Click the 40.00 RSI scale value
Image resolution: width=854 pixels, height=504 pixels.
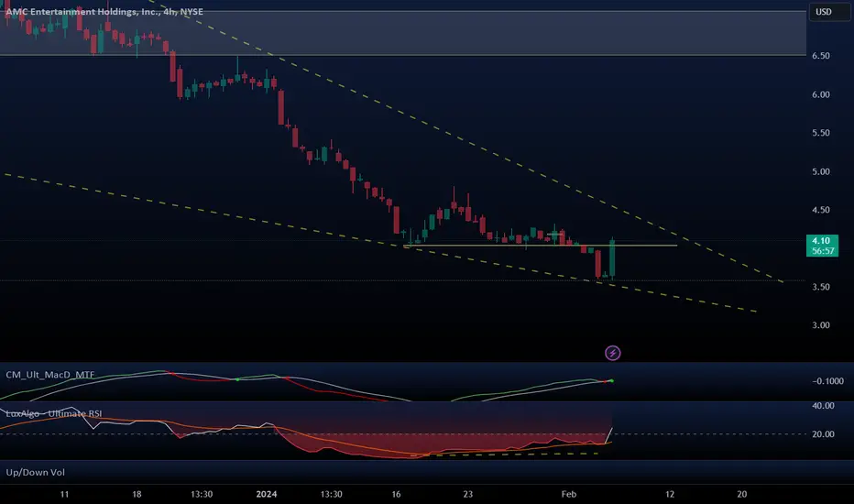coord(823,406)
